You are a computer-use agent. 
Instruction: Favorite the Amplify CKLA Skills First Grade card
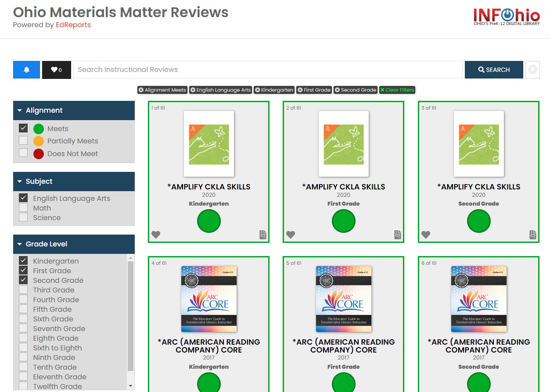coord(291,235)
